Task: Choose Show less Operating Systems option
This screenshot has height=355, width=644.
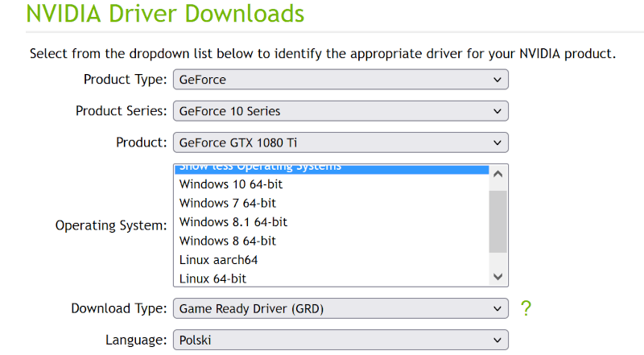Action: coord(332,169)
